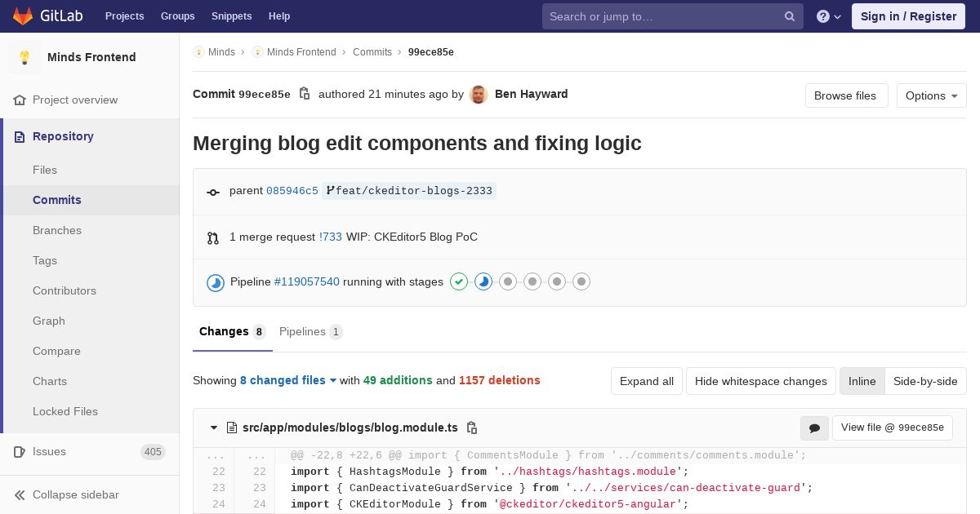Collapse the blog.module.ts diff
Image resolution: width=980 pixels, height=514 pixels.
tap(214, 428)
